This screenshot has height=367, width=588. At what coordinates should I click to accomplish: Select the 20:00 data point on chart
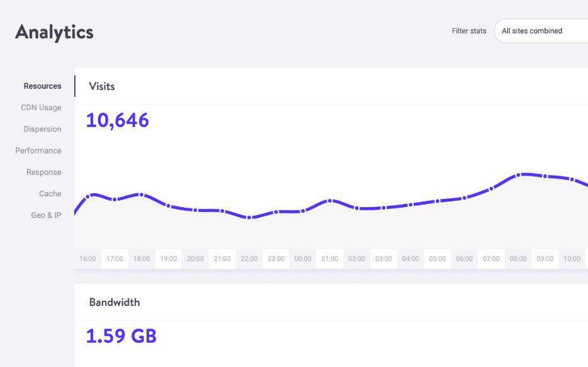pyautogui.click(x=196, y=210)
